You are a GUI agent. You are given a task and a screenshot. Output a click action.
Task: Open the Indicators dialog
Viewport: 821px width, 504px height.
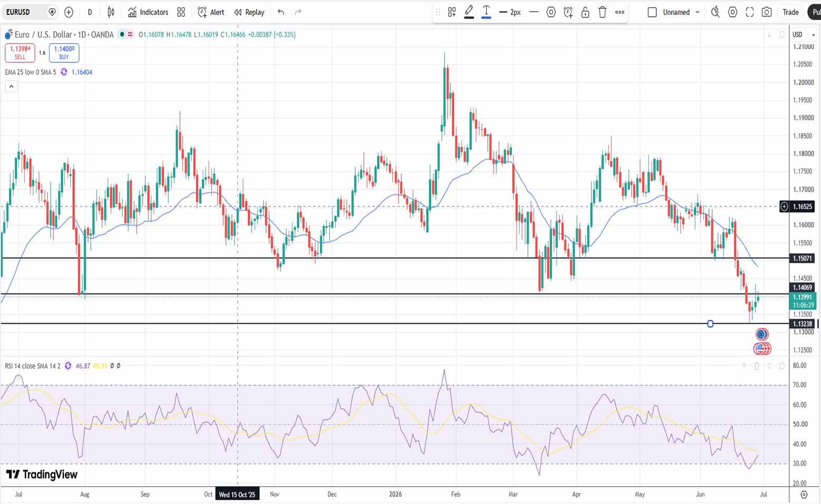click(148, 12)
